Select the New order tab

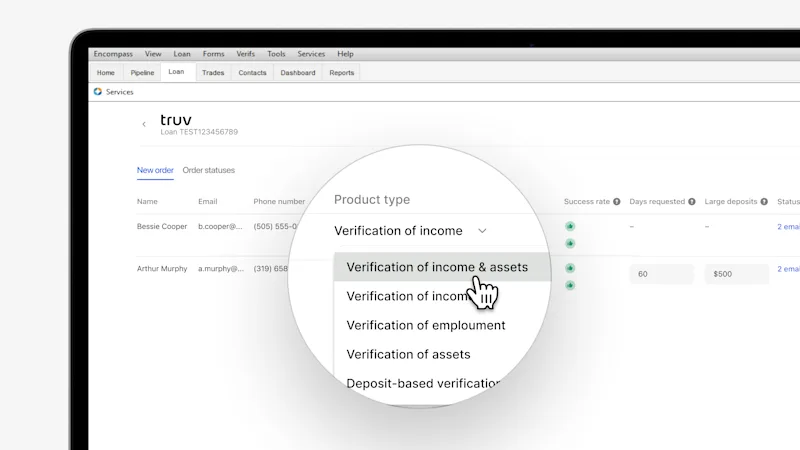pyautogui.click(x=155, y=170)
